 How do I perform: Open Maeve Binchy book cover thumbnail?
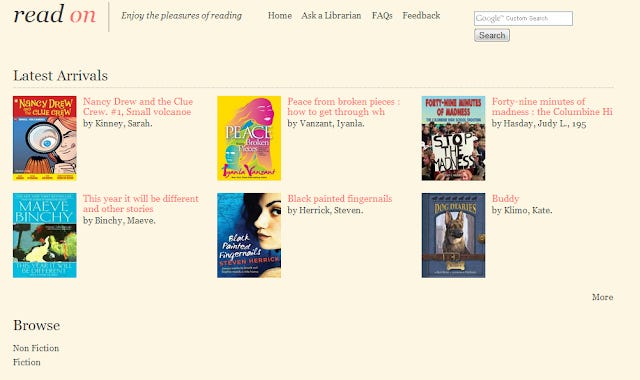(x=44, y=236)
